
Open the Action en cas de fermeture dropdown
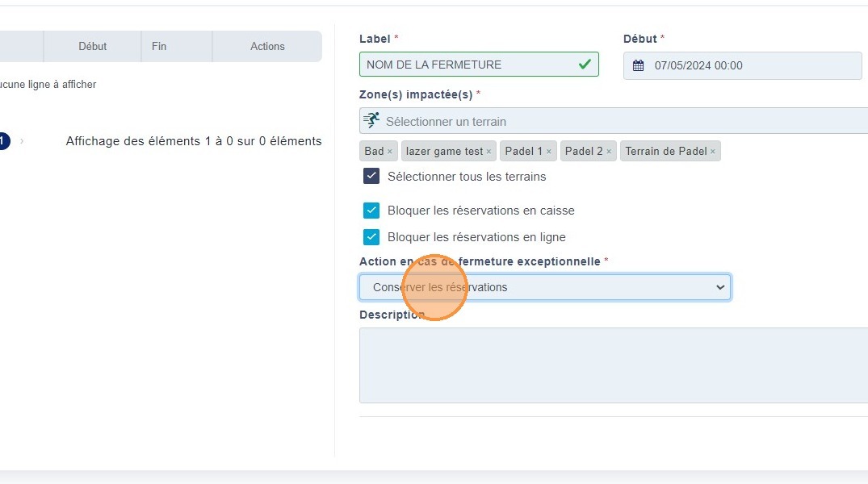tap(545, 287)
